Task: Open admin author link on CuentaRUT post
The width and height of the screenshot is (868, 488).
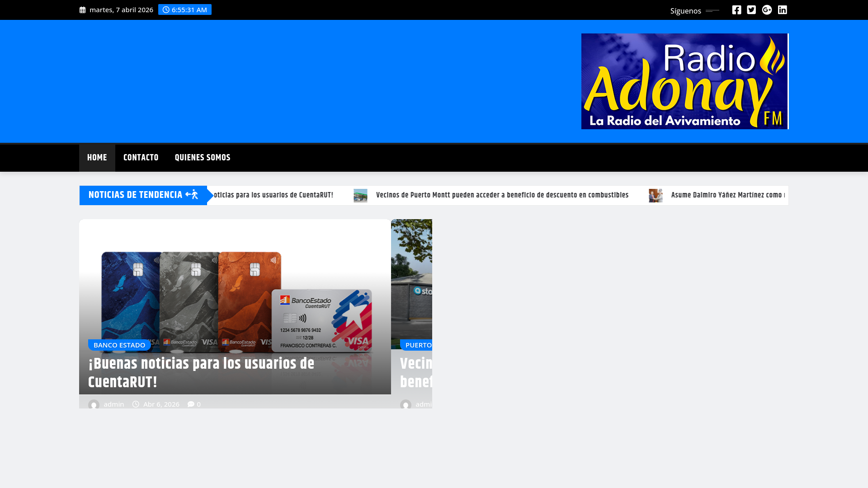Action: click(114, 404)
